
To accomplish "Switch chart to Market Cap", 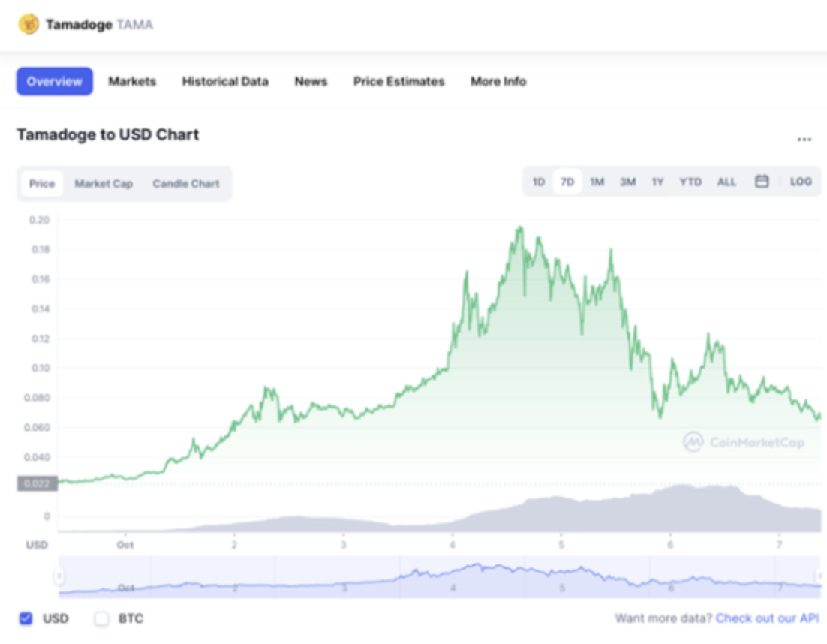I will click(104, 184).
